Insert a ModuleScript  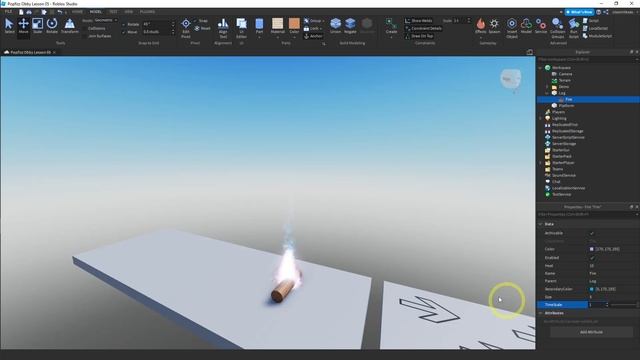(x=597, y=36)
